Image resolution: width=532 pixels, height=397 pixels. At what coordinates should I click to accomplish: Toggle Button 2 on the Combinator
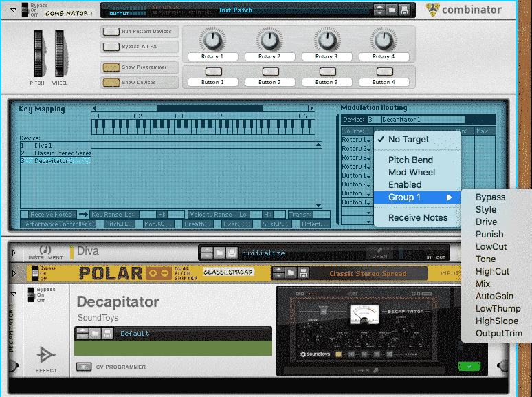[270, 72]
